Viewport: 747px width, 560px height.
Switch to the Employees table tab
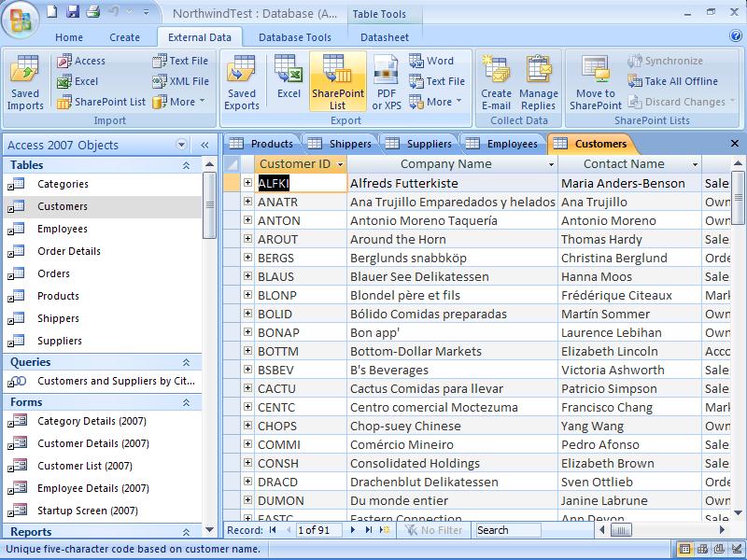coord(501,144)
